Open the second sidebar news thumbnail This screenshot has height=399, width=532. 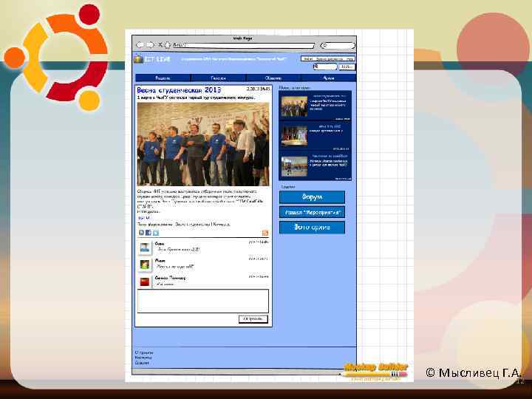[x=294, y=136]
